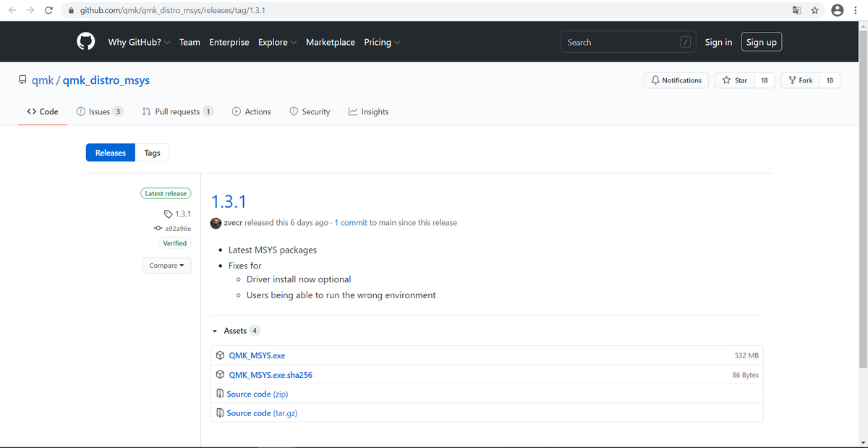Click the package icon next to QMK_MSYS.exe
Screen dimensions: 868x448
point(221,355)
